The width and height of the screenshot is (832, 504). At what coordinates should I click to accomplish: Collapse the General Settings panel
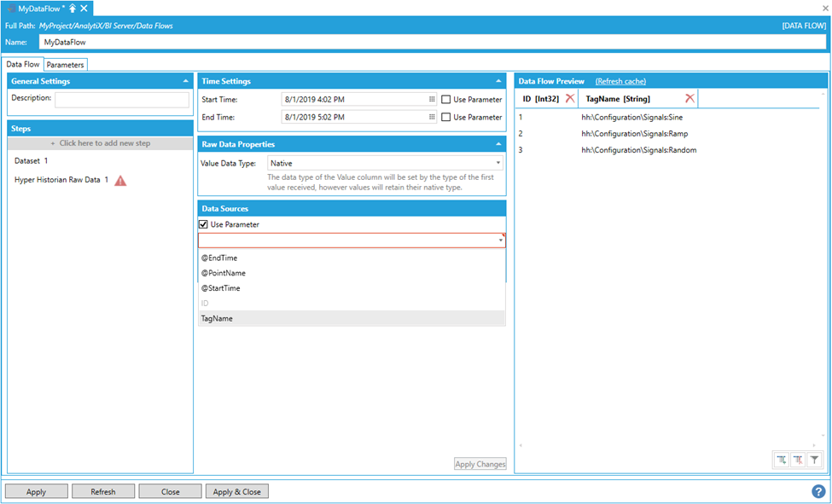coord(185,81)
